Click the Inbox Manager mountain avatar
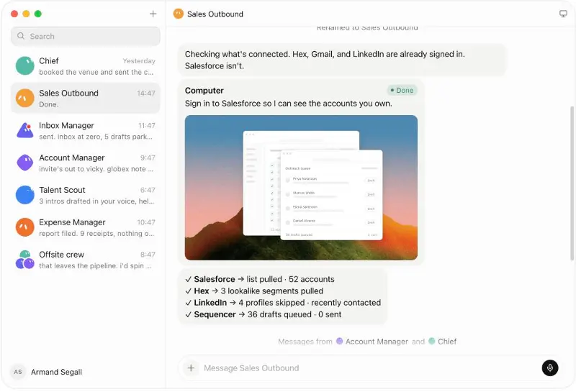The image size is (576, 392). pos(25,130)
